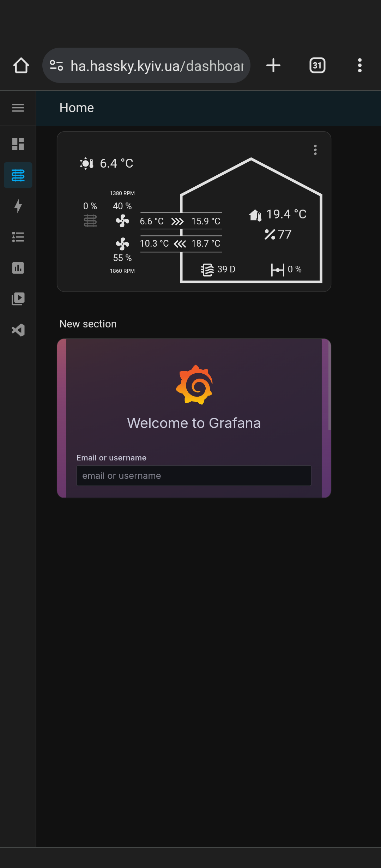
Task: Click the 6.4 °C outdoor temperature
Action: 117,163
